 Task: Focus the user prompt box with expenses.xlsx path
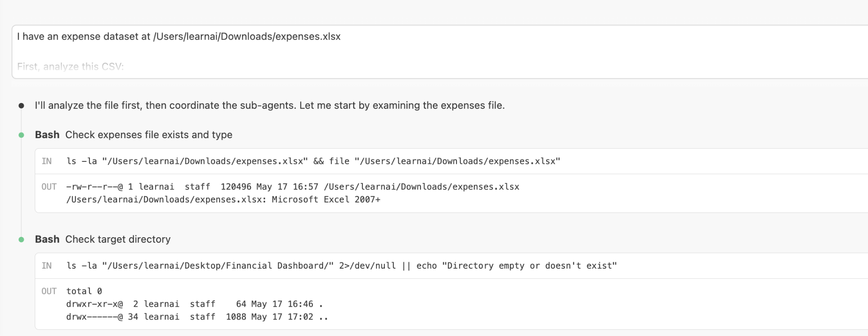click(x=440, y=52)
